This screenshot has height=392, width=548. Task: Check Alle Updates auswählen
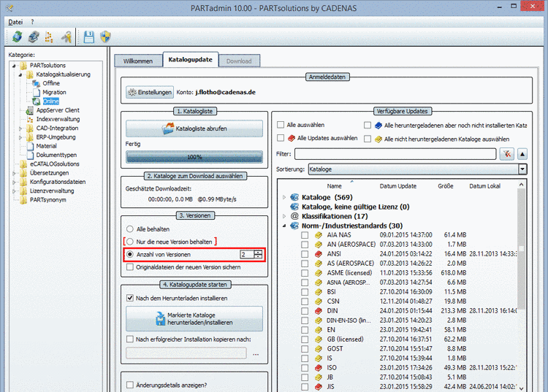tap(281, 138)
